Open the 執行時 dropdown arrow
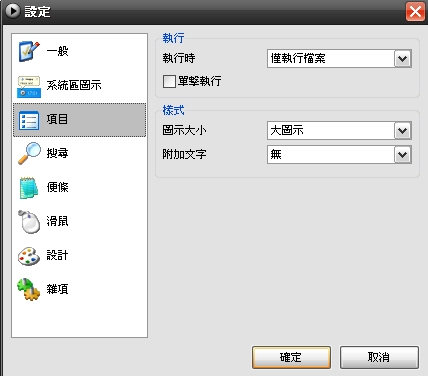This screenshot has width=428, height=376. coord(403,59)
